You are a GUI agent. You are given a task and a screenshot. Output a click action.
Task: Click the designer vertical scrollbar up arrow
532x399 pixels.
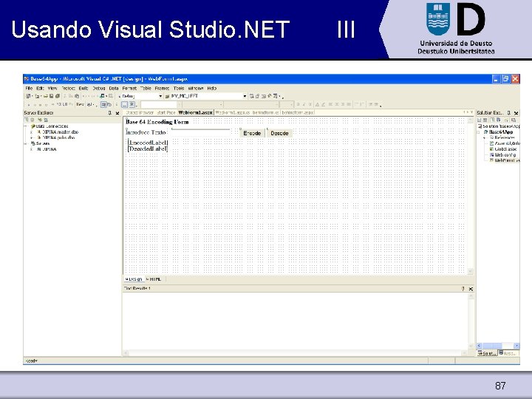470,120
